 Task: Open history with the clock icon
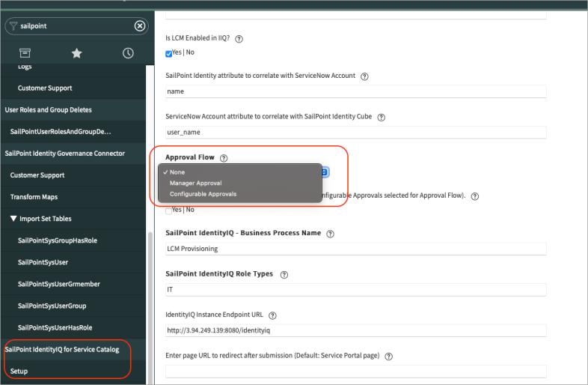pyautogui.click(x=128, y=53)
